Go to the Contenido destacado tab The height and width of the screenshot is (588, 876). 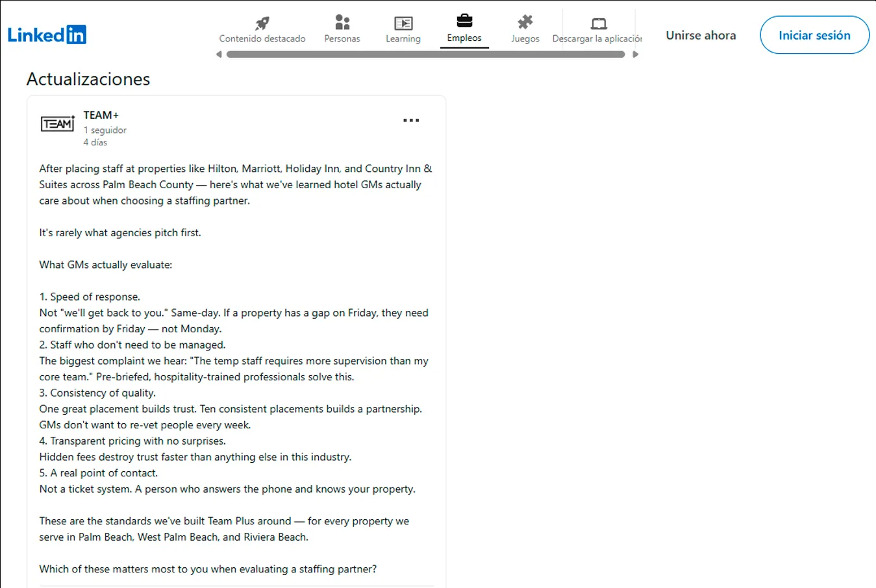click(262, 39)
